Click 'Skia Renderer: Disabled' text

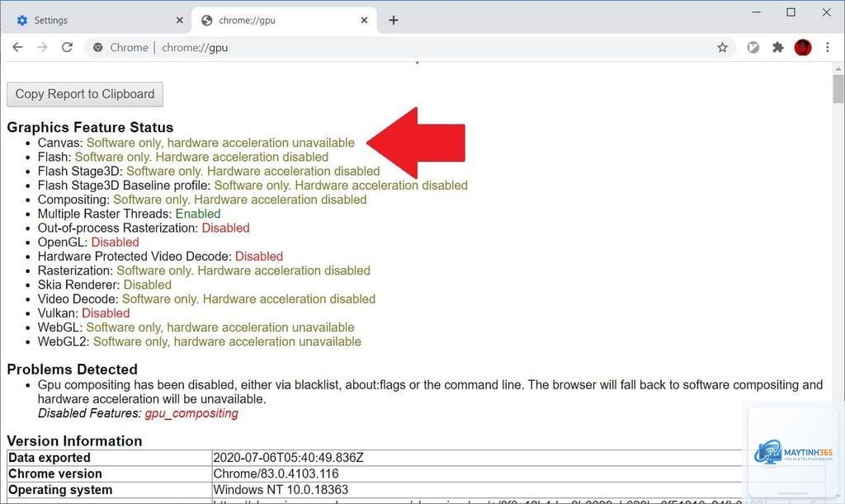click(x=105, y=285)
